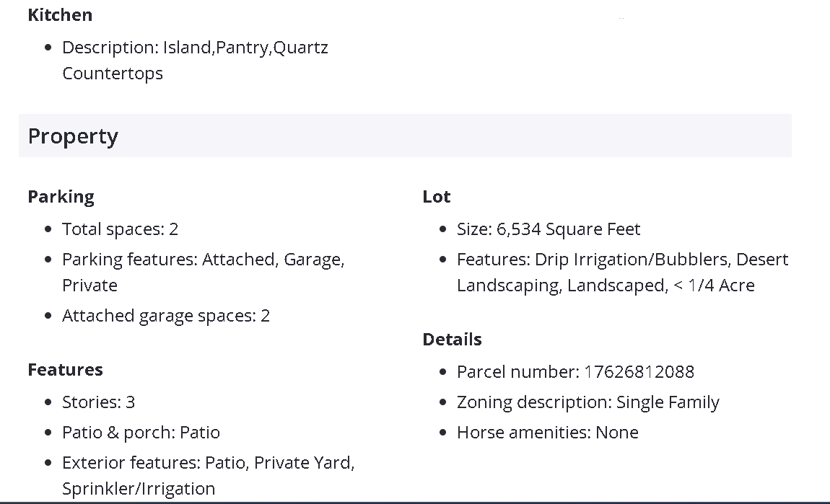Select the kitchen Description list item
Image resolution: width=830 pixels, height=504 pixels.
pyautogui.click(x=195, y=48)
